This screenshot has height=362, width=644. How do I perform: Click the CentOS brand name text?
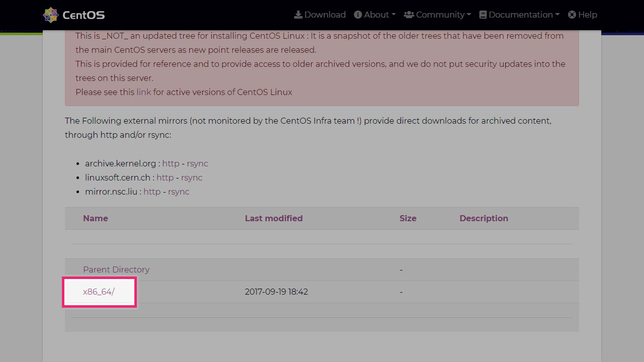[x=84, y=15]
